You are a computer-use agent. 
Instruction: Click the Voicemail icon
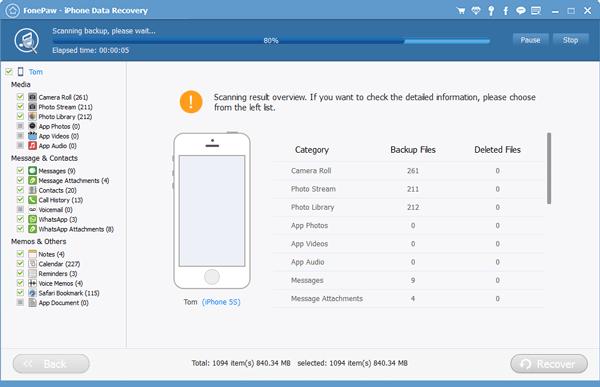(33, 210)
